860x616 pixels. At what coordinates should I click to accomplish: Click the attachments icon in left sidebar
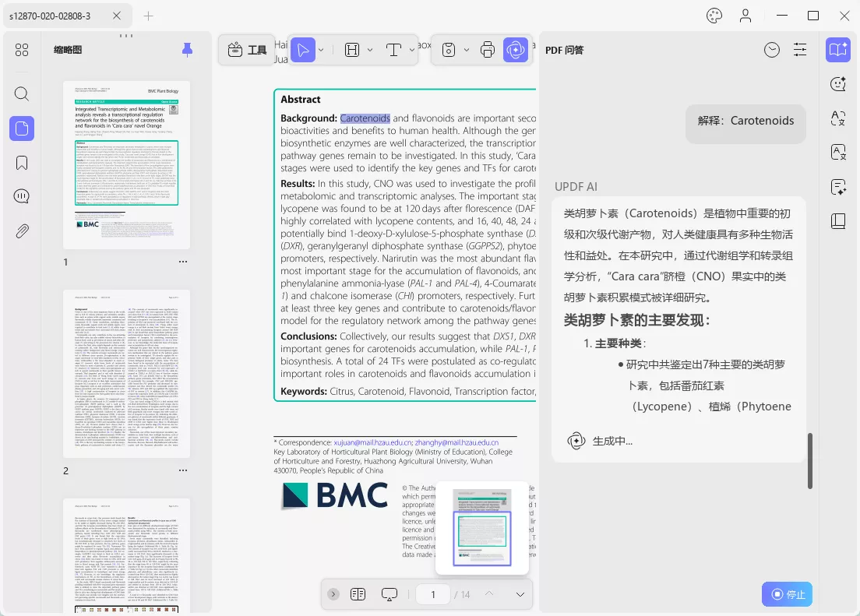[x=21, y=231]
